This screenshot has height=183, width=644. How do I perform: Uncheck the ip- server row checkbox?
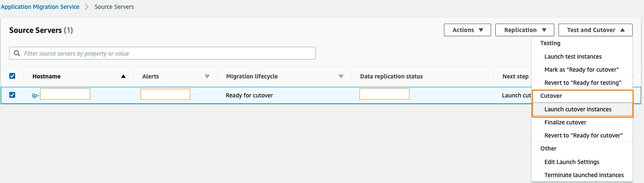(12, 95)
